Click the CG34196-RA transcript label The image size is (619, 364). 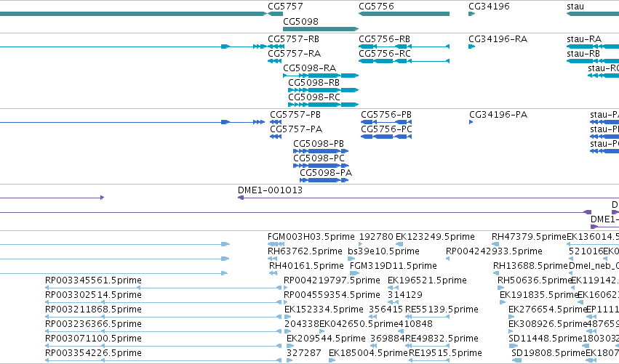tap(498, 39)
